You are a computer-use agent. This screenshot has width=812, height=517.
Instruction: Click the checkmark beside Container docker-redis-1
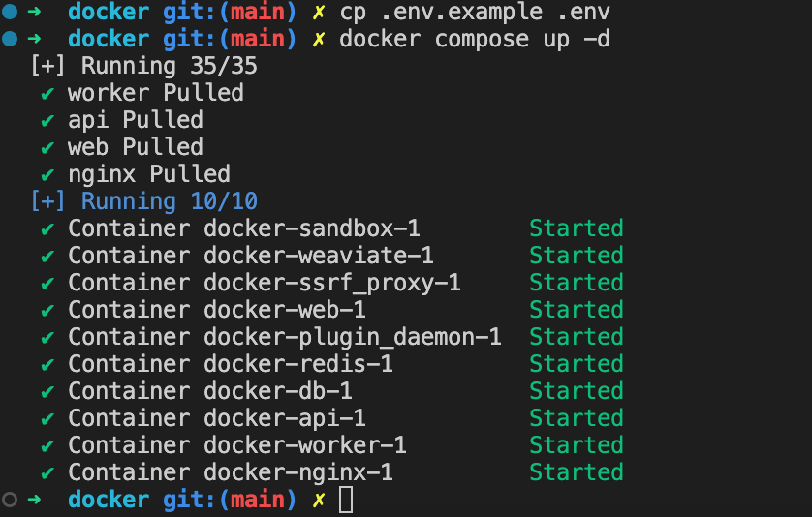coord(47,365)
